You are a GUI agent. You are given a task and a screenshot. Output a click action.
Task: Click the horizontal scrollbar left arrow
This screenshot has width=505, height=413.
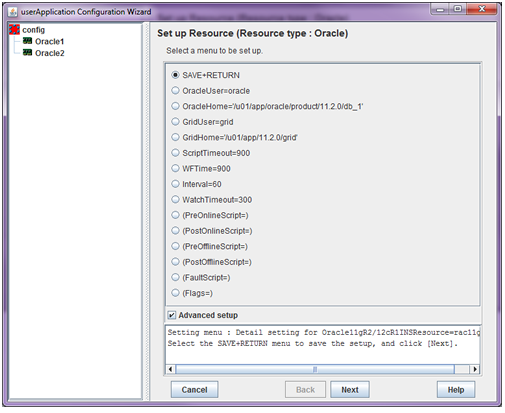tap(170, 369)
